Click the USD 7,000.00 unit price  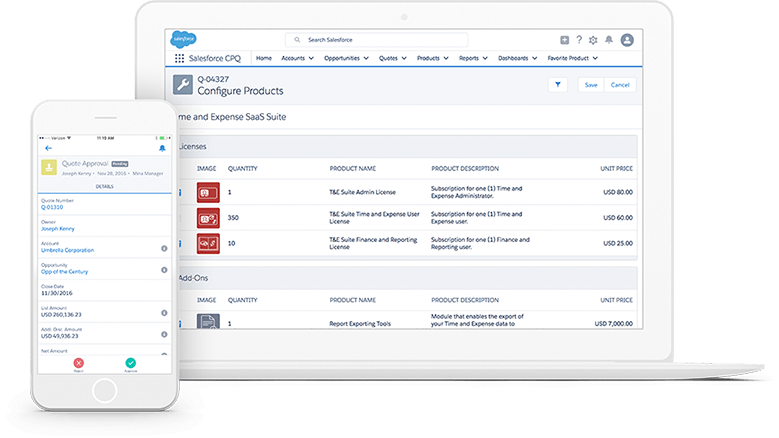coord(614,324)
